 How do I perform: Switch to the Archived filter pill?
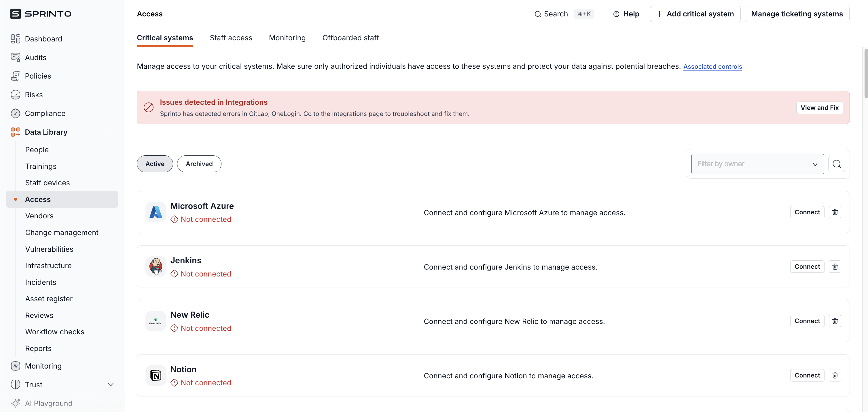(199, 164)
